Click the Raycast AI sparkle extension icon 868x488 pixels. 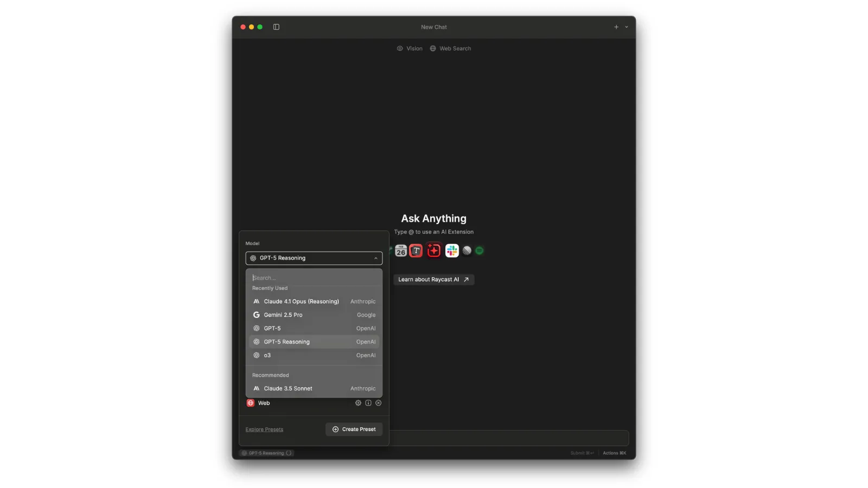click(x=433, y=251)
